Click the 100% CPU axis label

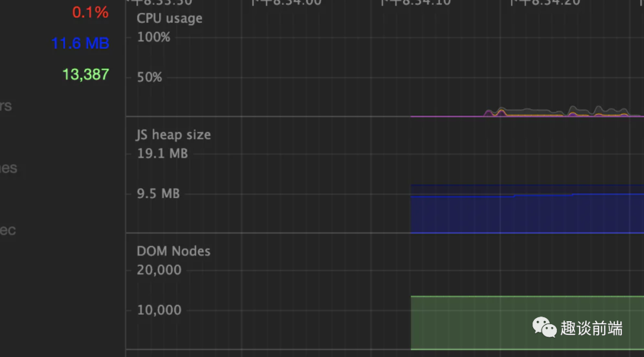[154, 38]
